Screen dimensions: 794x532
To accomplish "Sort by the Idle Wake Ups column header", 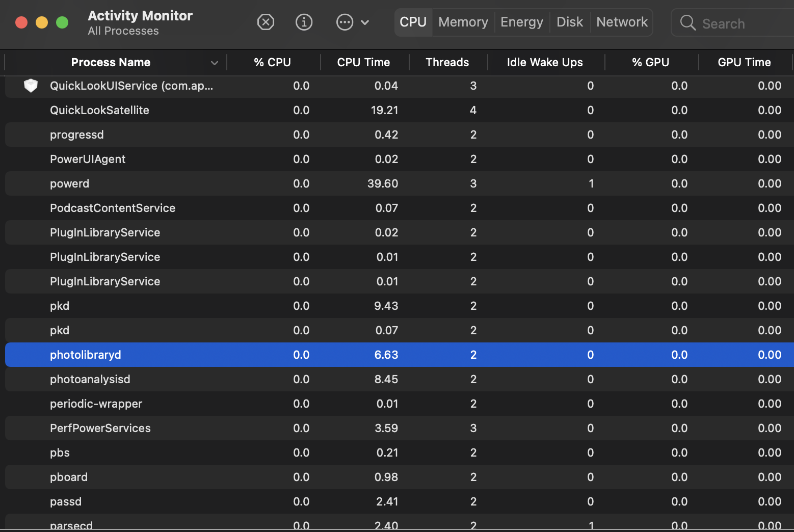I will (545, 63).
